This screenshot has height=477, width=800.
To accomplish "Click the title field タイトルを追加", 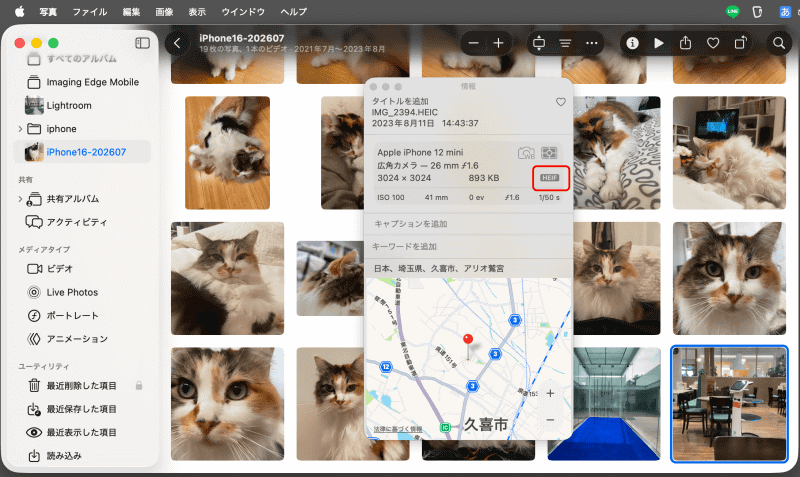I will point(401,101).
